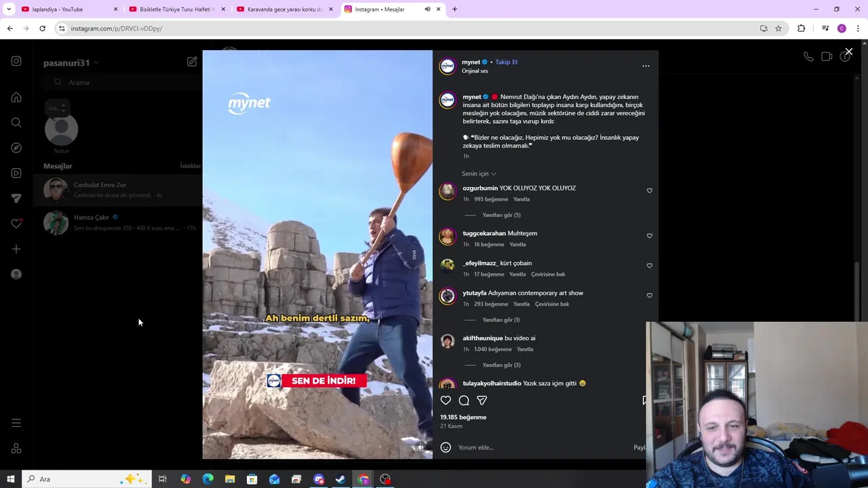
Task: Expand 'Yanıtları gör (3)' replies
Action: point(501,365)
